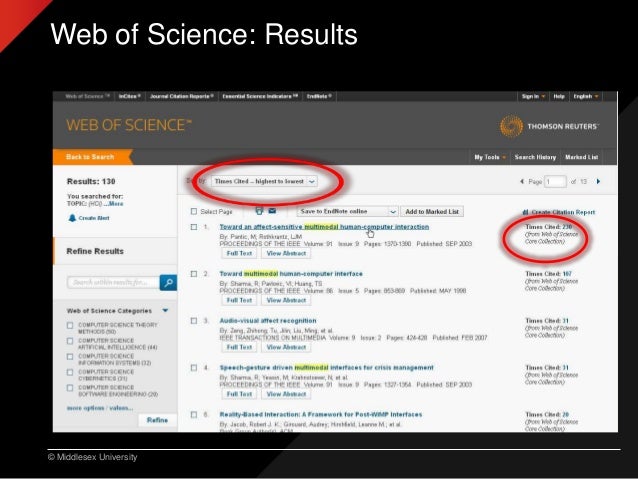The width and height of the screenshot is (638, 479).
Task: Open the Times Cited sort dropdown
Action: [x=264, y=182]
